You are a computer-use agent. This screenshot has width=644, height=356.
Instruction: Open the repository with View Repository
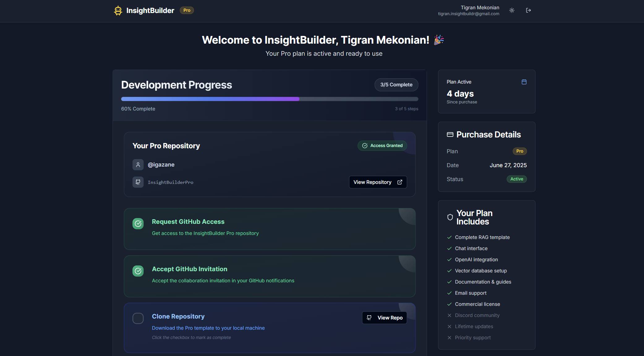pyautogui.click(x=378, y=182)
